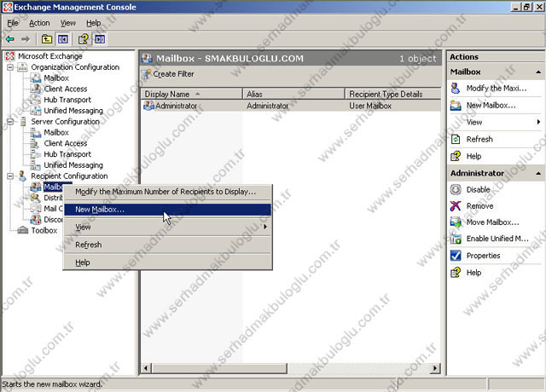Click Refresh in Actions pane
Screen dimensions: 546x392
(479, 140)
